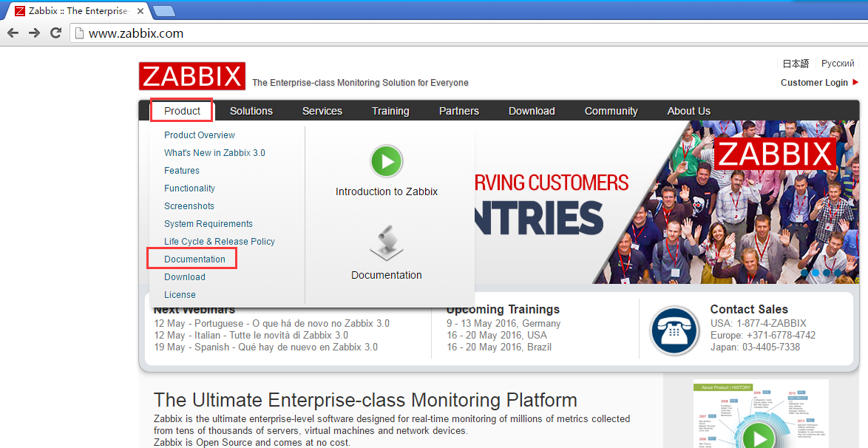Click Download in the Product dropdown list

click(x=184, y=277)
